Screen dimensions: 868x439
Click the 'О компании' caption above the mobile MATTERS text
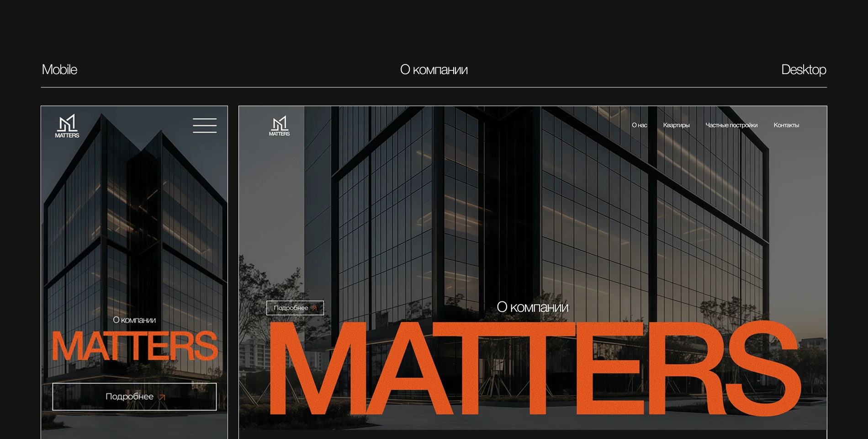(134, 320)
